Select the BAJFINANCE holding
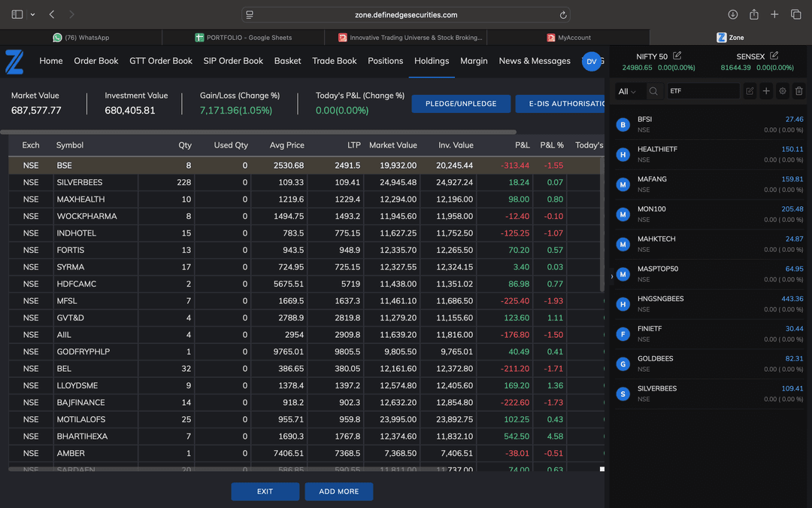 click(80, 402)
